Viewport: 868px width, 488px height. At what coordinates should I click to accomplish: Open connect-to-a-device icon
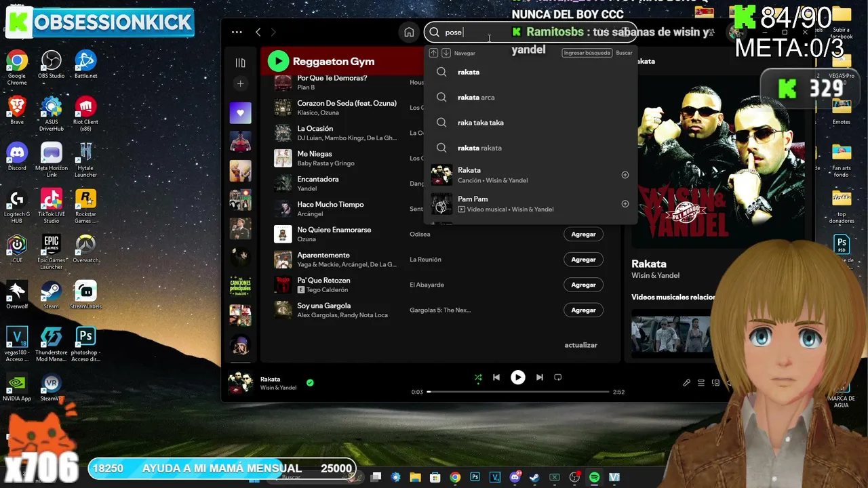point(715,383)
